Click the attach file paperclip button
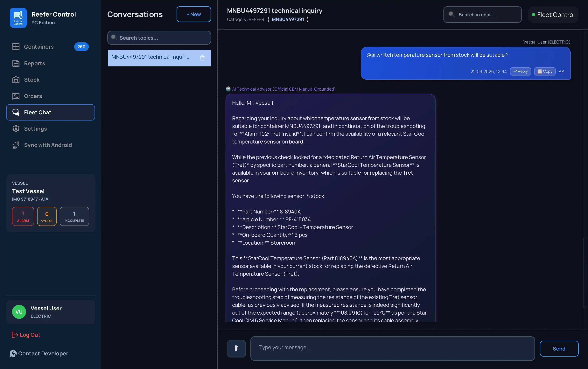The width and height of the screenshot is (588, 369). [236, 349]
